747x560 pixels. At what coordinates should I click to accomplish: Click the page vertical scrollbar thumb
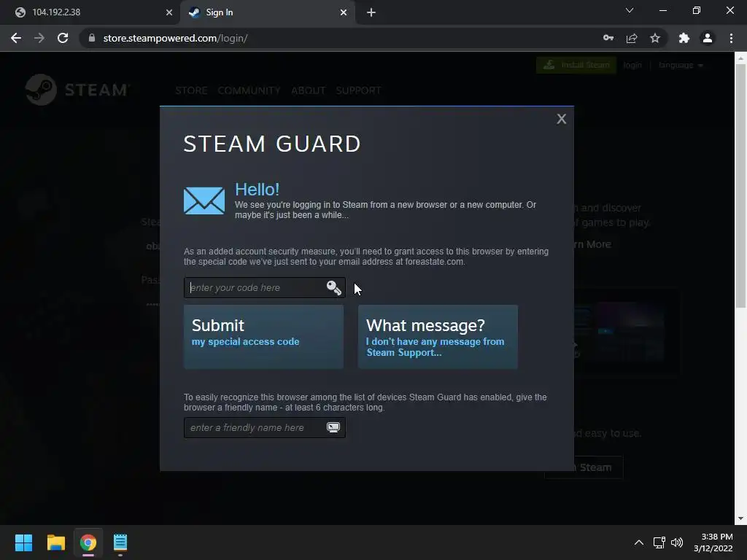pos(740,186)
